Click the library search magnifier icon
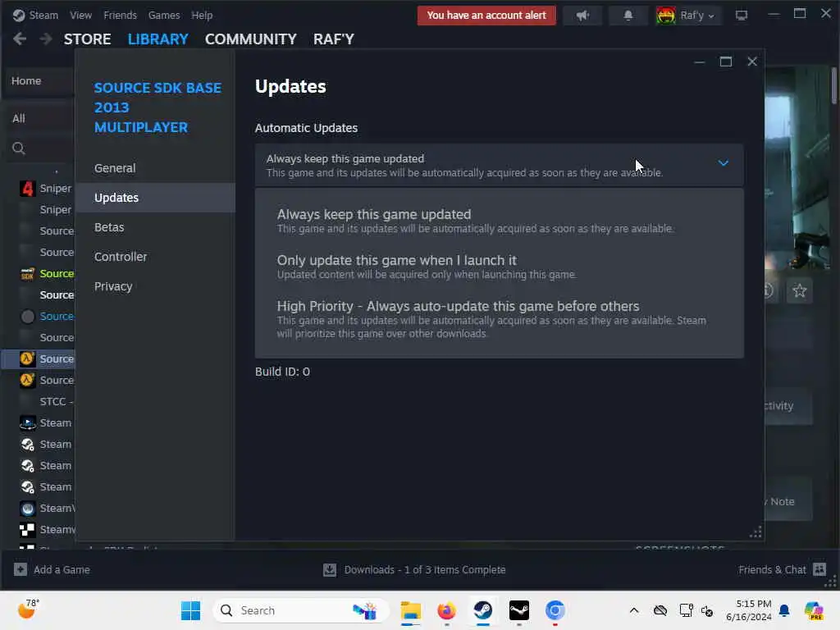Viewport: 840px width, 630px height. [19, 148]
